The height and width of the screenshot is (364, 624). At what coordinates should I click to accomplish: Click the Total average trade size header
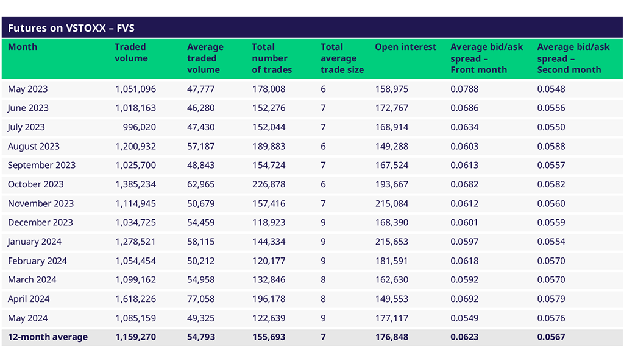(x=342, y=58)
